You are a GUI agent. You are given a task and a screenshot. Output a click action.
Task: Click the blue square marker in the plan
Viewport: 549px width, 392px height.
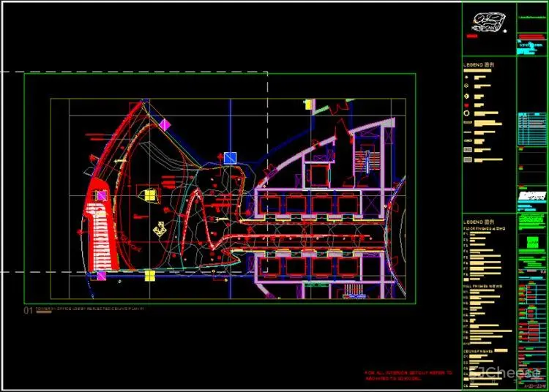pos(231,158)
